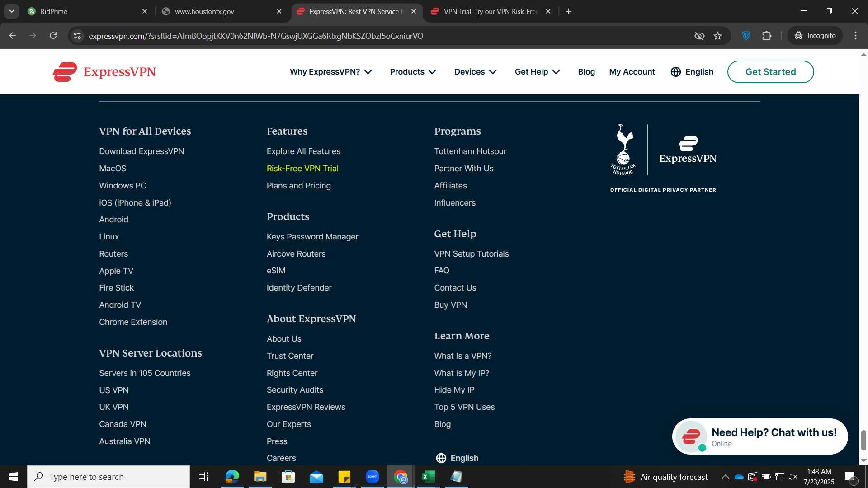This screenshot has width=868, height=488.
Task: Click the scrollbar down arrow
Action: [863, 460]
